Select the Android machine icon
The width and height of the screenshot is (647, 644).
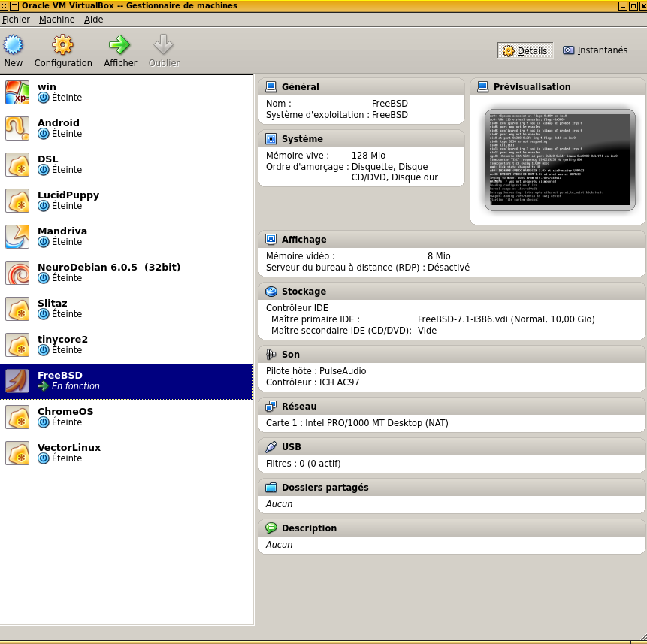click(x=17, y=128)
